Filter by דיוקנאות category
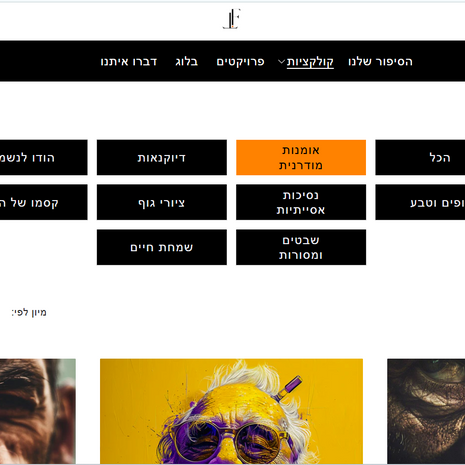465x465 pixels. 162,157
